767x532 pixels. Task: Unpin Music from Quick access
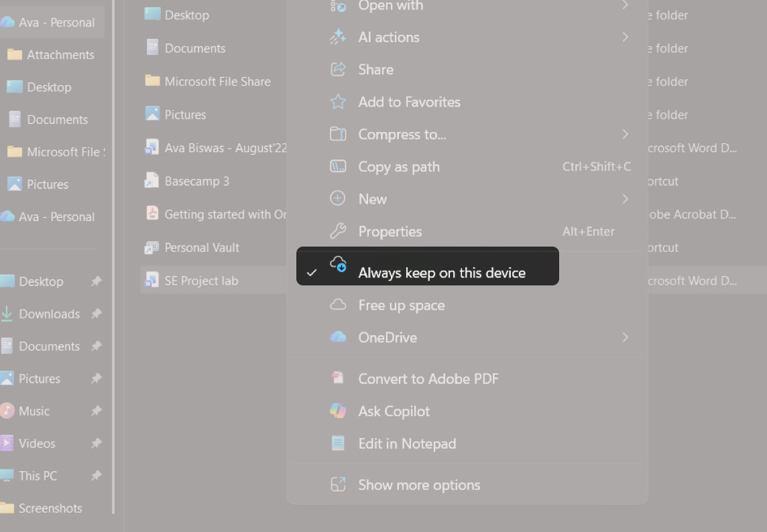[x=96, y=411]
